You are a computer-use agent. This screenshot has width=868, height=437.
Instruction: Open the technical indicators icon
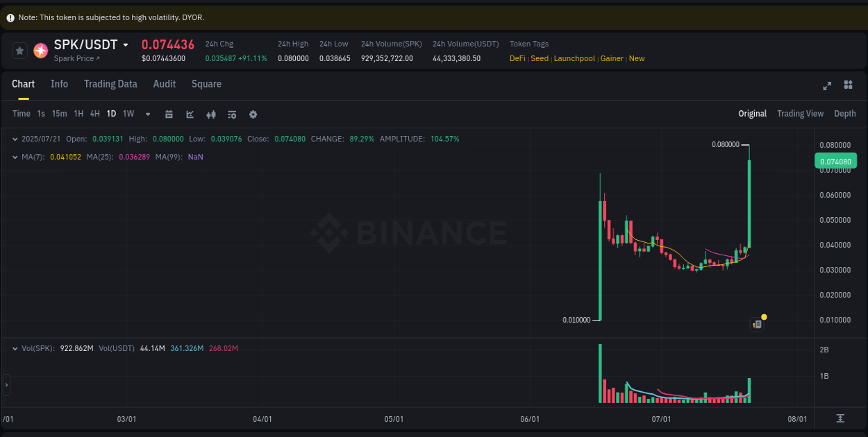pyautogui.click(x=211, y=114)
